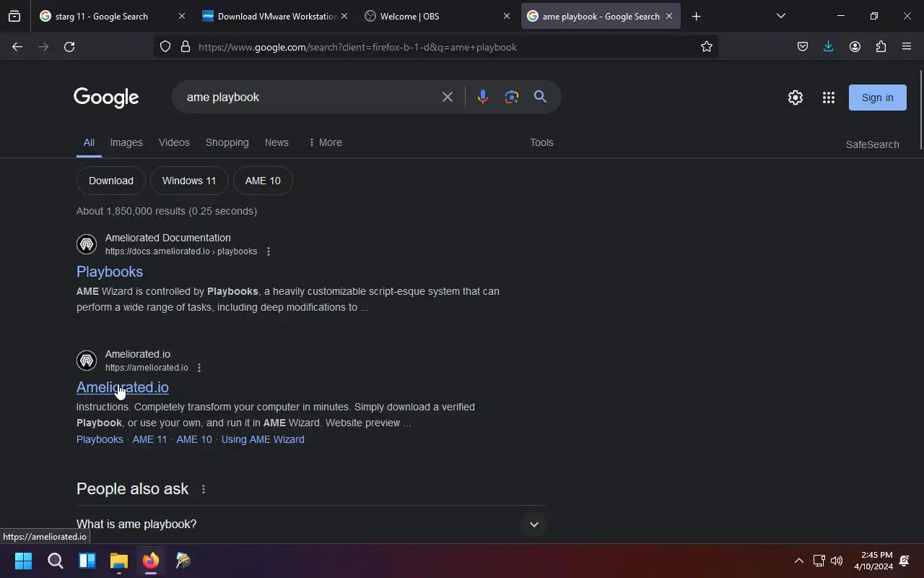Image resolution: width=924 pixels, height=578 pixels.
Task: Close the Welcome OBS tab
Action: (507, 16)
